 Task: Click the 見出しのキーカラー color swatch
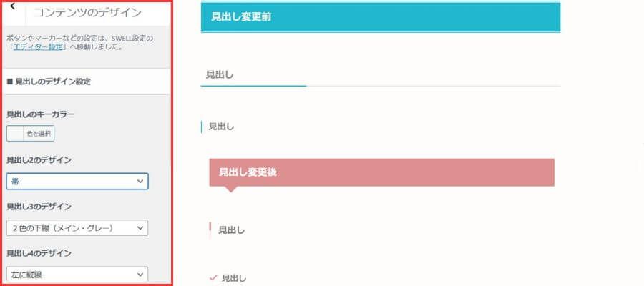15,133
